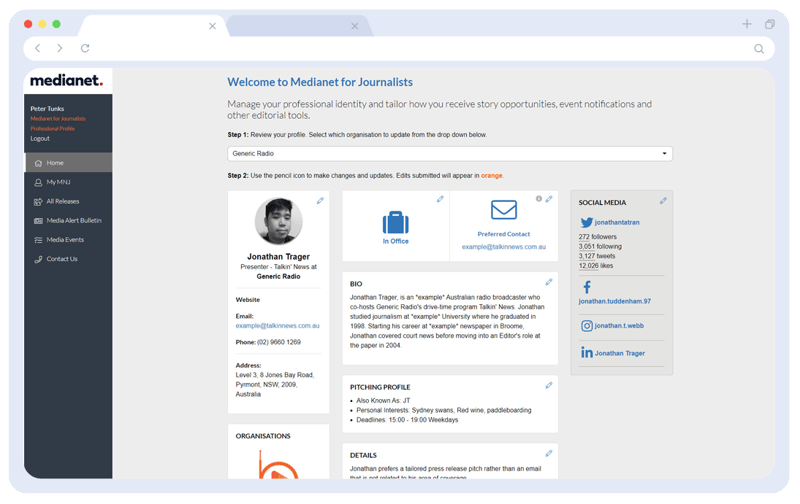The width and height of the screenshot is (800, 504).
Task: Click the browser back arrow
Action: pos(37,48)
